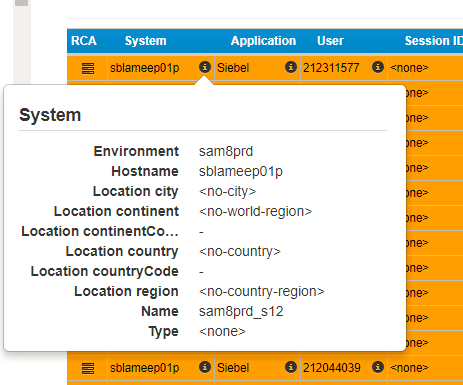The height and width of the screenshot is (385, 463).
Task: Sort by Session ID column header
Action: (433, 41)
